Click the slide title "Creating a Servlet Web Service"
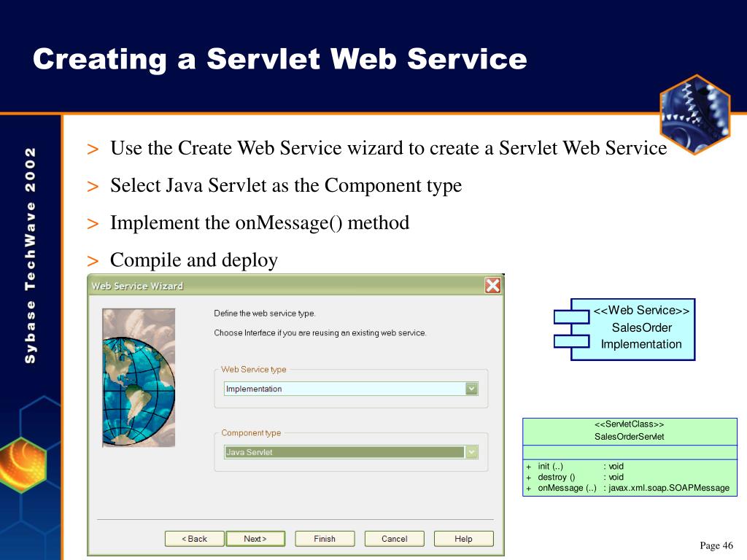 point(279,60)
